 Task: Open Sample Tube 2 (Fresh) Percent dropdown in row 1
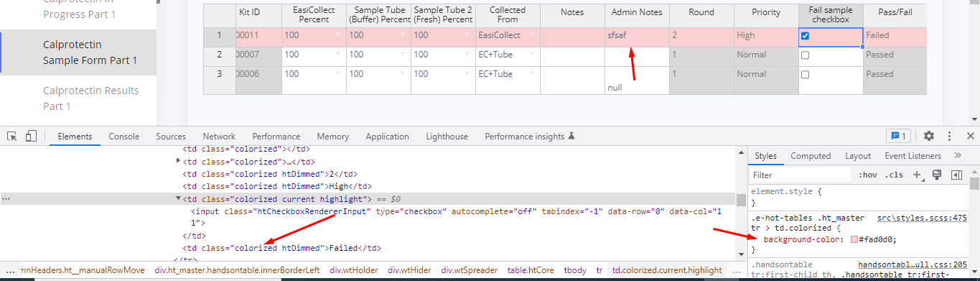[468, 35]
